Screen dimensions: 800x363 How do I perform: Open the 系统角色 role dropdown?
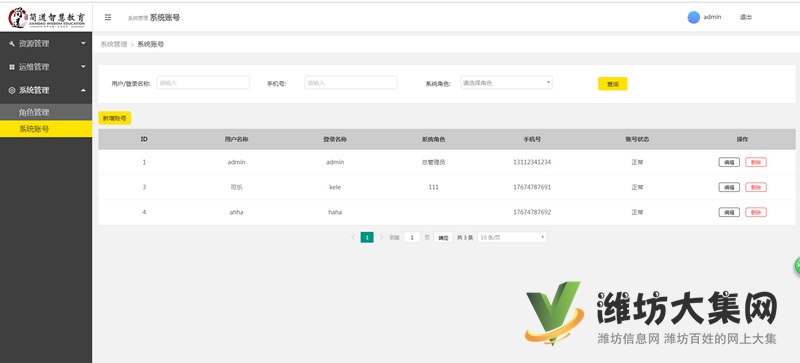(507, 83)
